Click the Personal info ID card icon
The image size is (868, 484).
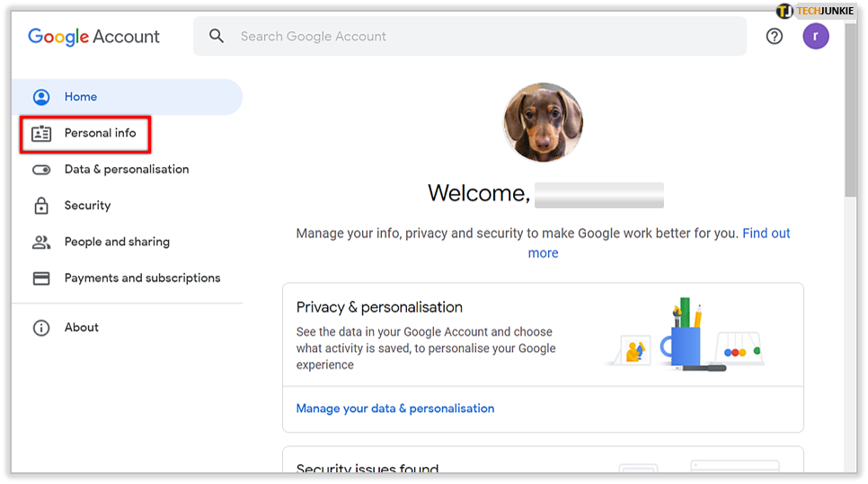pos(41,133)
